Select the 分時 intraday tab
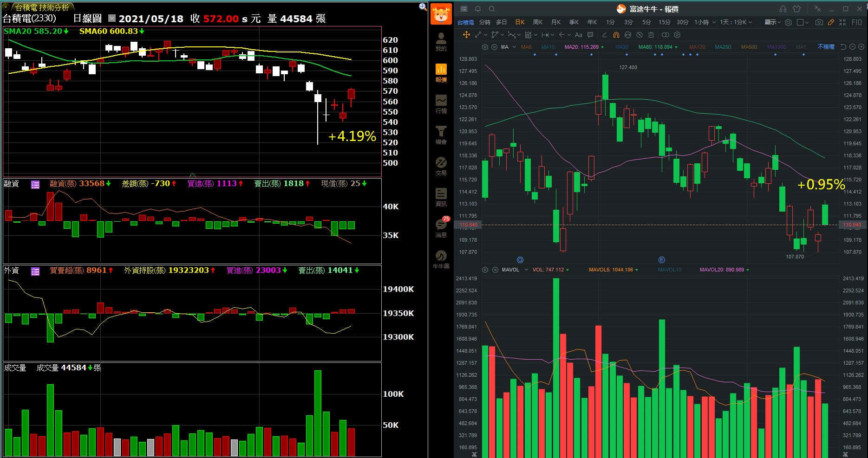868x458 pixels. tap(484, 22)
